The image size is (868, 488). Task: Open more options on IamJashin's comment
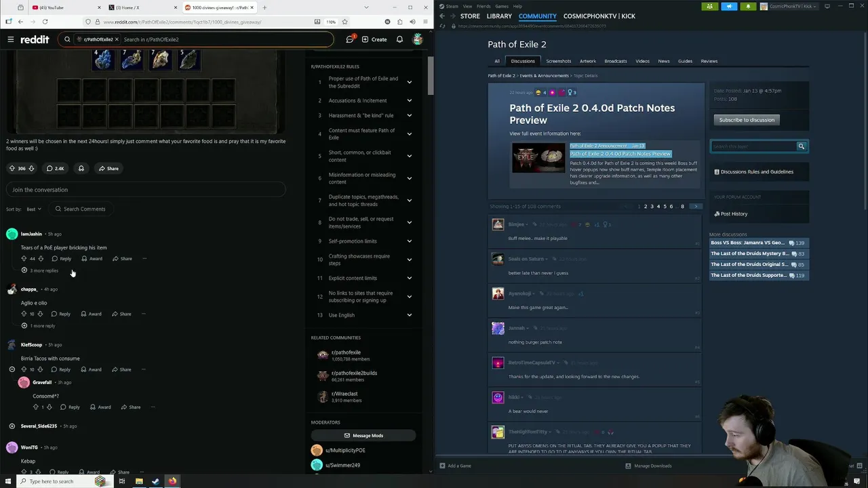[x=144, y=258]
